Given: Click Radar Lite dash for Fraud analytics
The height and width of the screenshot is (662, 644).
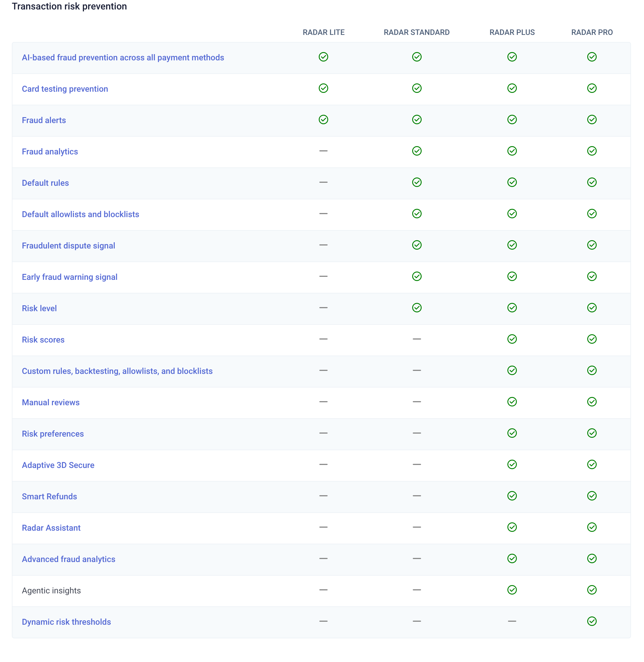Looking at the screenshot, I should click(x=323, y=151).
